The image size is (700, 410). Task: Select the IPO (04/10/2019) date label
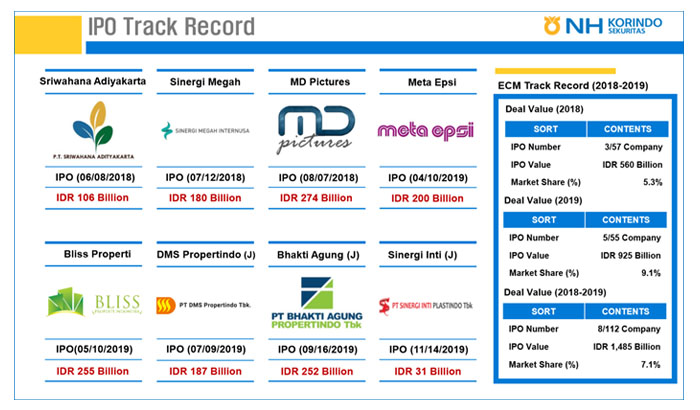(425, 178)
